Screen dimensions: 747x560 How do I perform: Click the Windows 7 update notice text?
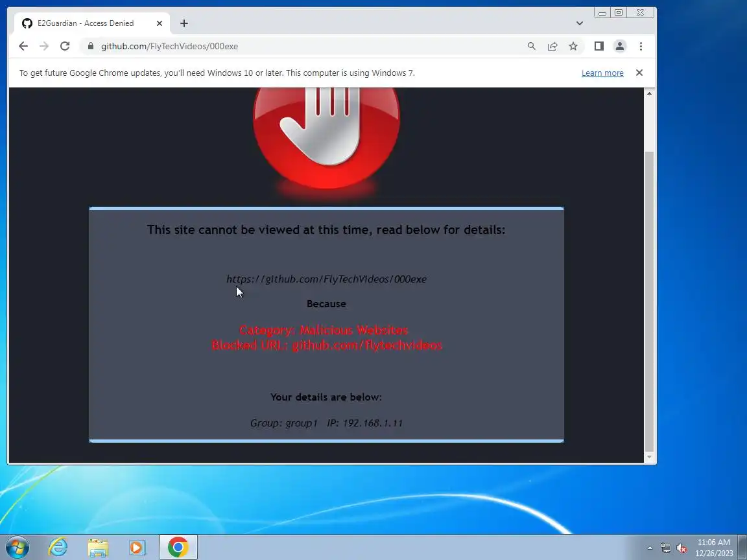217,73
